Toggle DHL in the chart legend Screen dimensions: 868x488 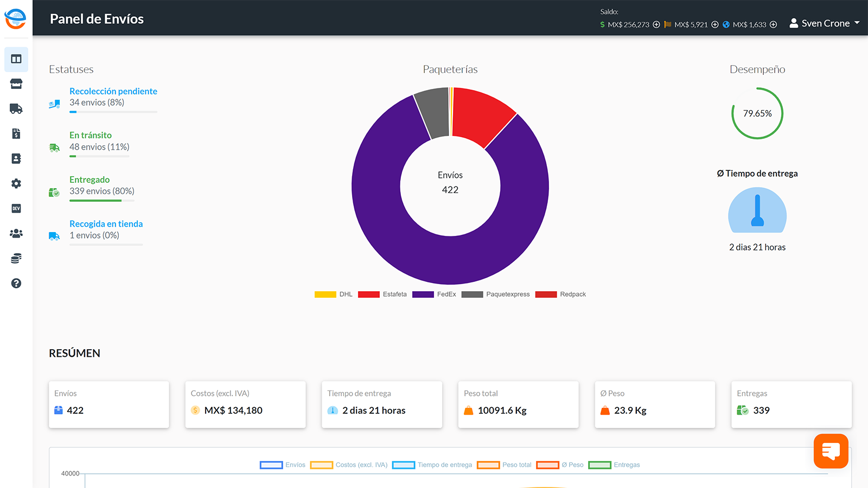[334, 294]
